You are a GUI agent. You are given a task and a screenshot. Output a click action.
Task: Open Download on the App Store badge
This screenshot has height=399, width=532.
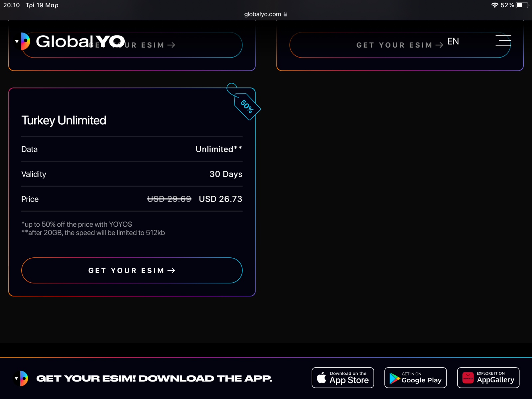(x=343, y=378)
